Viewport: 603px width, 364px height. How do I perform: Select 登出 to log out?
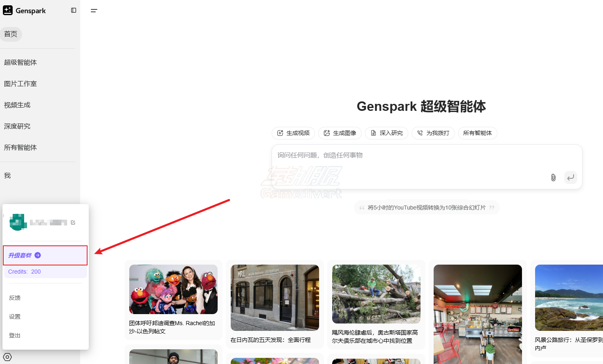click(x=15, y=335)
